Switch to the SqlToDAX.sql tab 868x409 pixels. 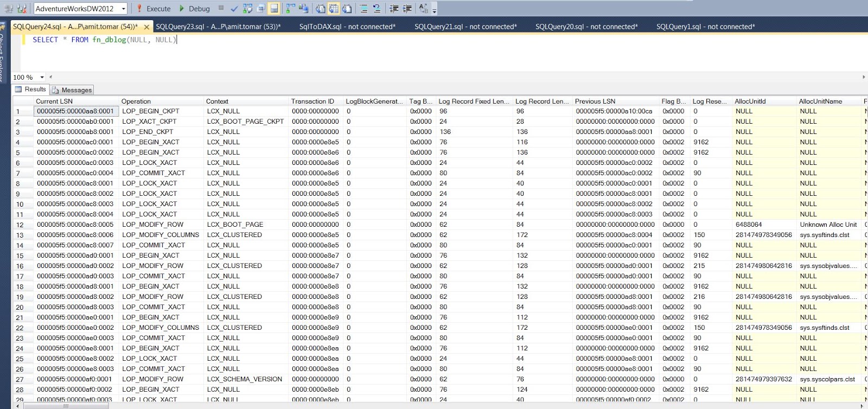pyautogui.click(x=347, y=27)
